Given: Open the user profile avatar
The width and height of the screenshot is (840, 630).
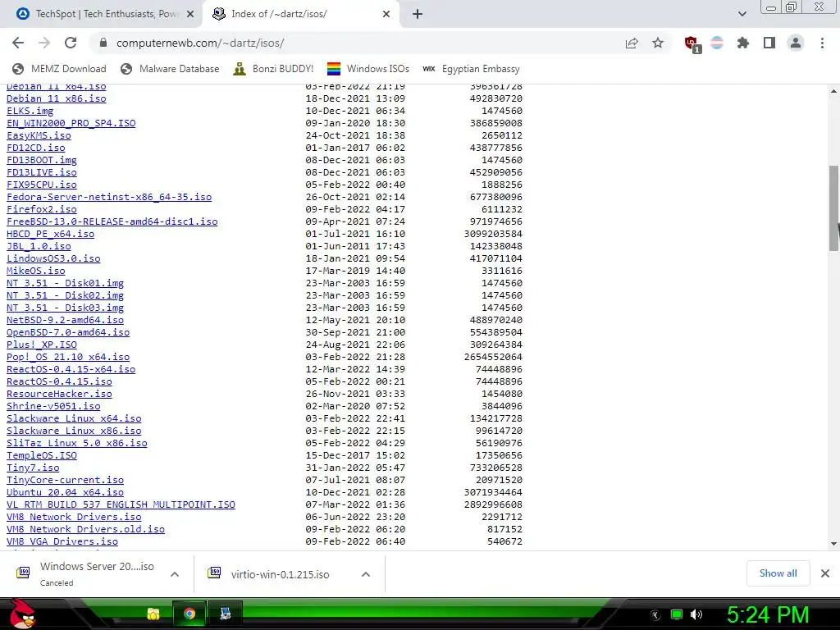Looking at the screenshot, I should [796, 43].
